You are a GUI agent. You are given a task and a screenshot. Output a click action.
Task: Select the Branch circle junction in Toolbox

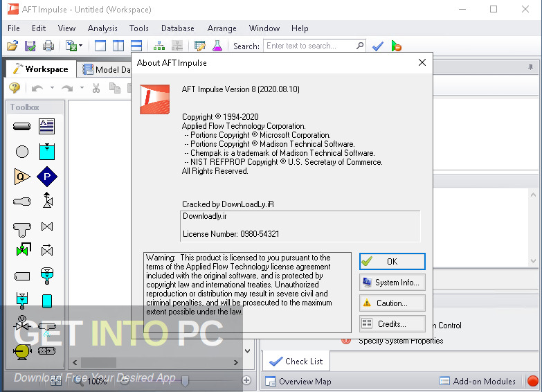(x=22, y=152)
